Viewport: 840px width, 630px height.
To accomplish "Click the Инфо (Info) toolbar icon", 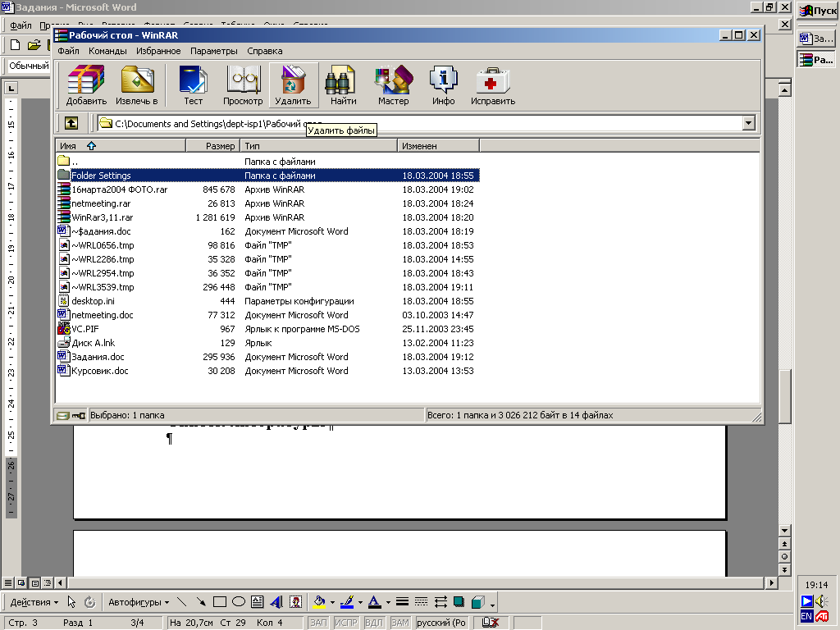I will [444, 84].
